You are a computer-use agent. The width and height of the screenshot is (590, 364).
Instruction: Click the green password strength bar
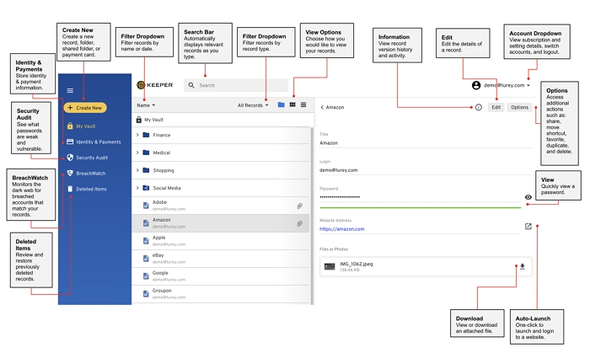pyautogui.click(x=421, y=207)
